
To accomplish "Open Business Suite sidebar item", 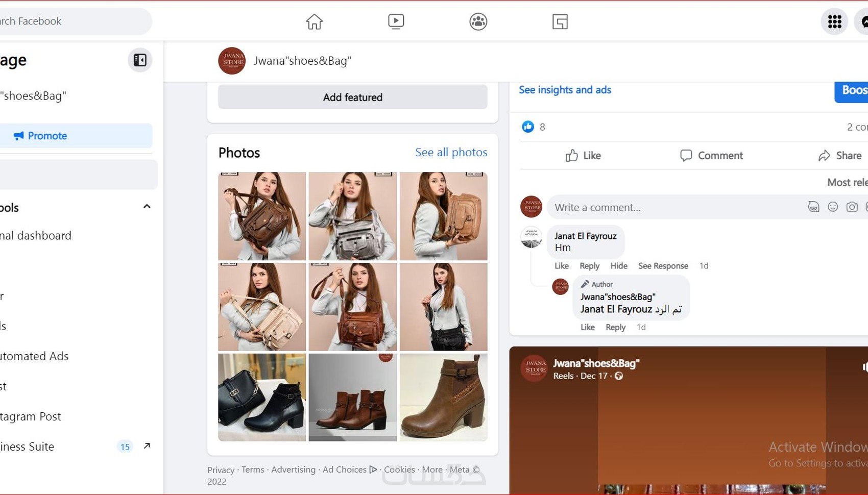I will (x=27, y=447).
